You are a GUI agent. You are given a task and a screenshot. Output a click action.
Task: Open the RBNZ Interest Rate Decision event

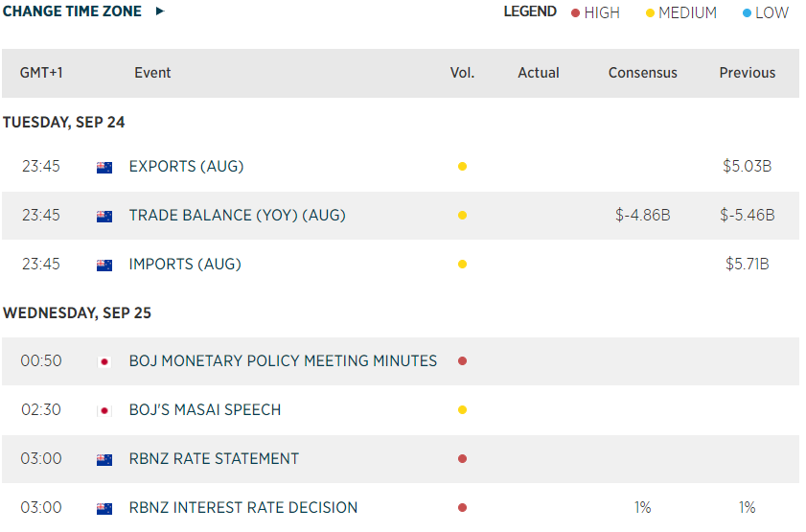243,508
